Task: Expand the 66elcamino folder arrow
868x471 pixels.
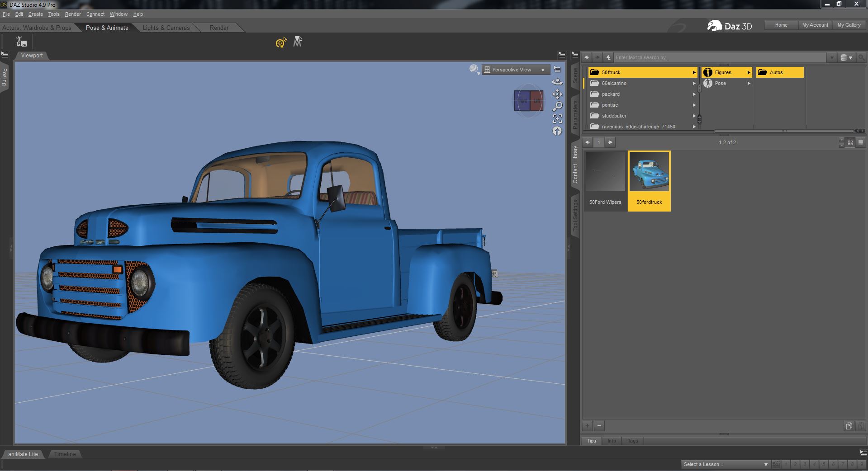Action: 694,83
